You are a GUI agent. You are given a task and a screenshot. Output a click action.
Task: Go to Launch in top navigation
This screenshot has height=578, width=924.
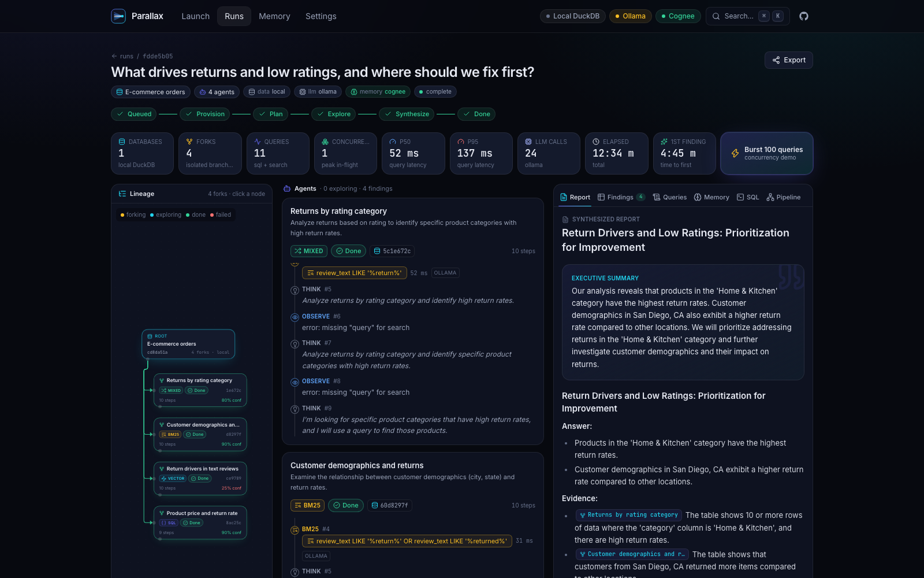[196, 16]
